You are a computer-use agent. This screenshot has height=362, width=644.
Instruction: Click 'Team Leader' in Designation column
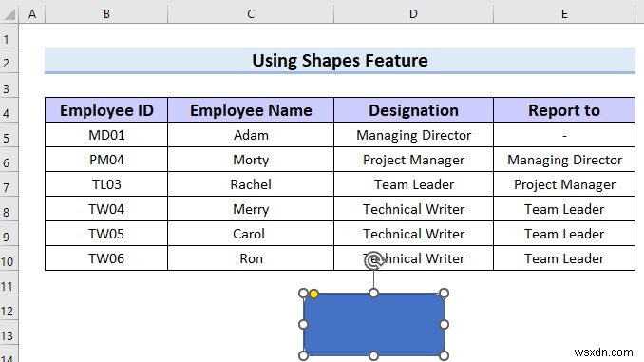(413, 184)
